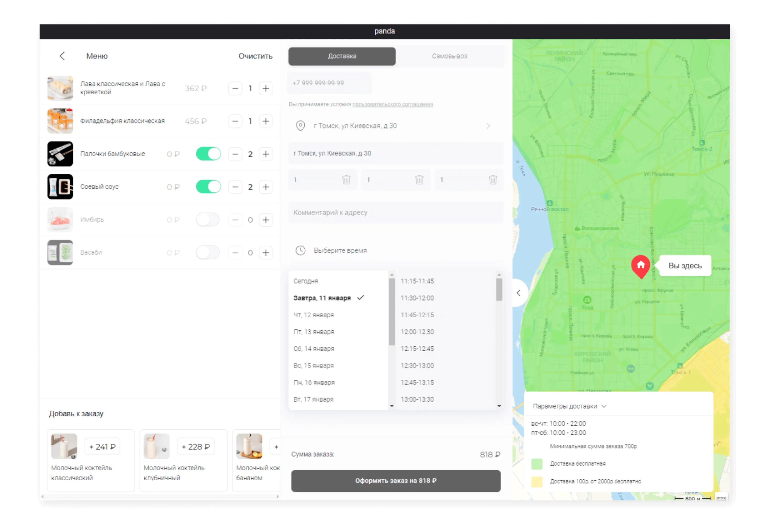The height and width of the screenshot is (532, 771).
Task: Decrease quantity of Палочки бамбуковые
Action: coord(235,154)
